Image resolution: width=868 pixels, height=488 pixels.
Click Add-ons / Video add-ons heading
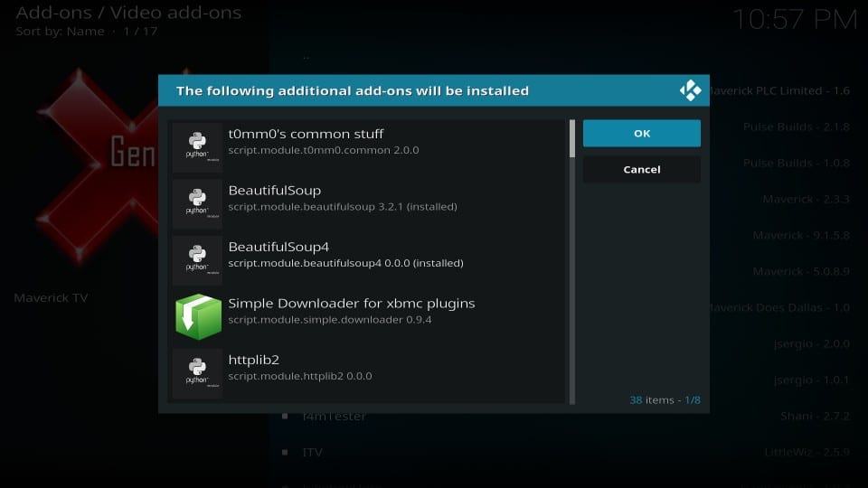point(128,12)
